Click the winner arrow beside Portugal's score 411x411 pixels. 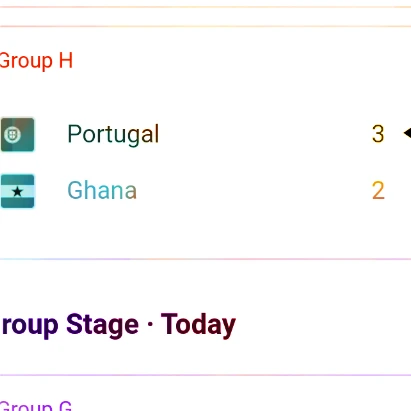[x=407, y=133]
